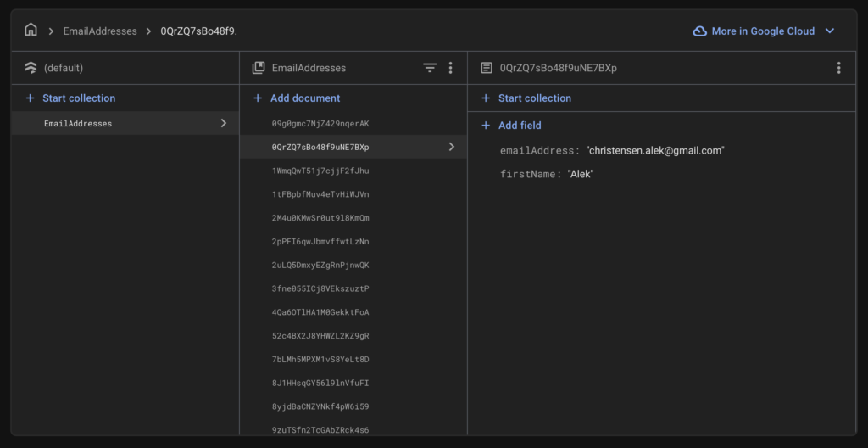
Task: Click chevron next to selected document 0QrZQ7sBo48f9uNE7BXp
Action: (x=451, y=147)
